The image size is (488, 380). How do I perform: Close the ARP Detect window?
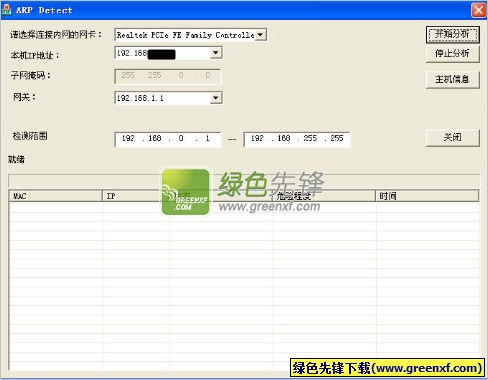pos(479,10)
